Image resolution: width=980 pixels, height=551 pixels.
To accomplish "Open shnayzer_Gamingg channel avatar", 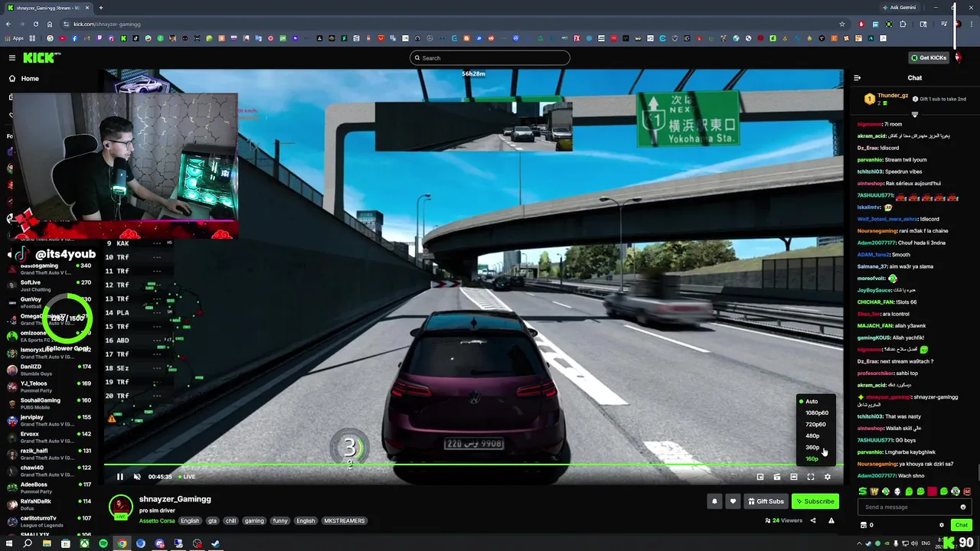I will (x=120, y=507).
